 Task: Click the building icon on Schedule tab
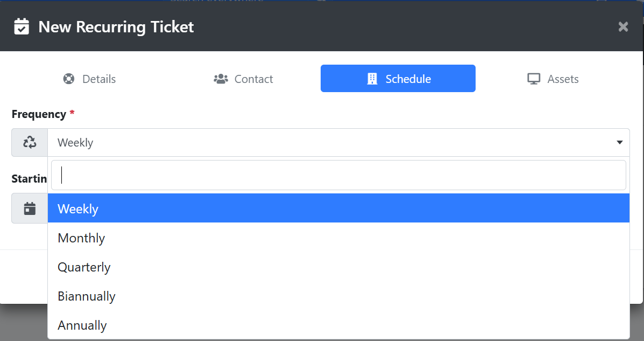point(372,79)
